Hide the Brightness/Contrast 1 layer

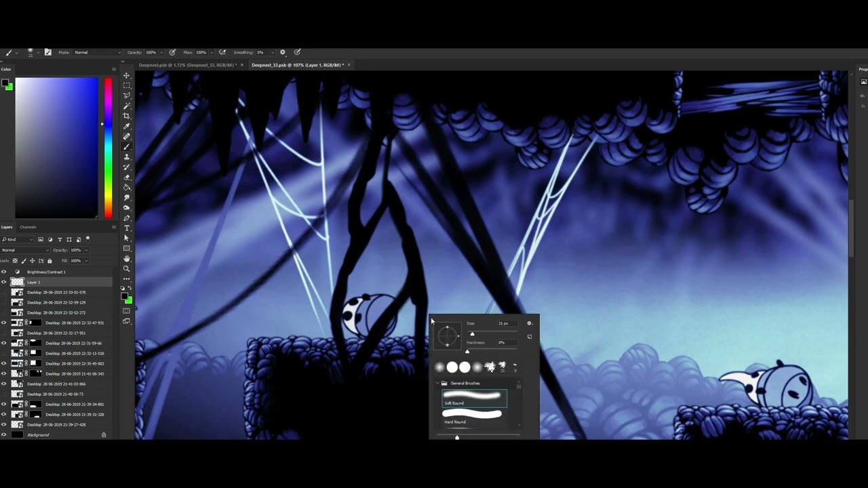[x=3, y=272]
